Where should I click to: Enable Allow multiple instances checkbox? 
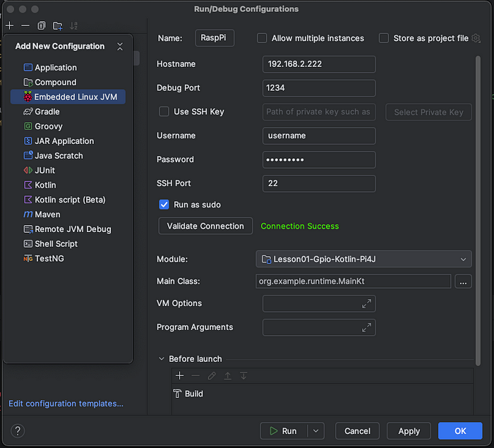click(263, 38)
